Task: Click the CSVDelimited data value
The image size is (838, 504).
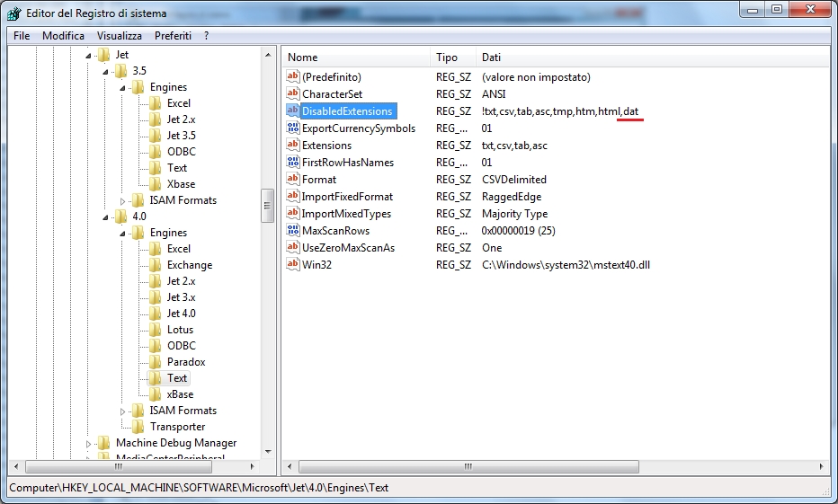Action: point(514,180)
